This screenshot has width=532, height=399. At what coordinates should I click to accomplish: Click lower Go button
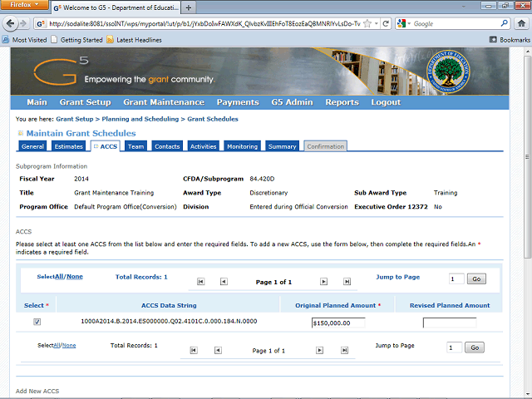click(475, 347)
